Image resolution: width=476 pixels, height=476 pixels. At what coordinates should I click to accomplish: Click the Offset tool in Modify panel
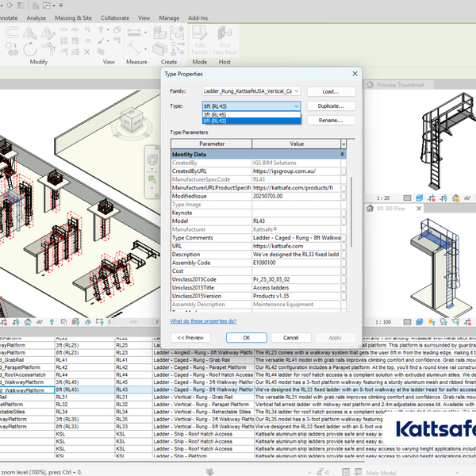pyautogui.click(x=12, y=33)
